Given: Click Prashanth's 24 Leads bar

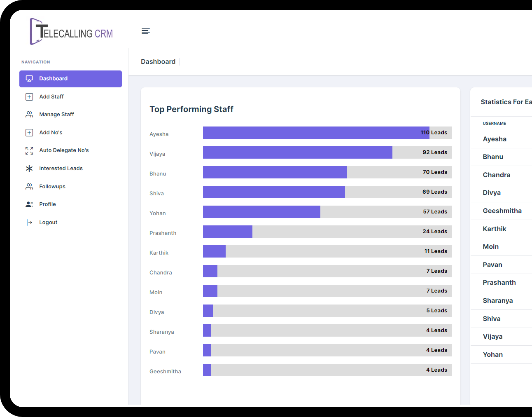Looking at the screenshot, I should [327, 232].
